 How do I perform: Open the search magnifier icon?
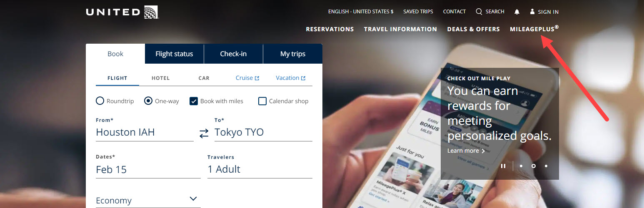(x=479, y=12)
